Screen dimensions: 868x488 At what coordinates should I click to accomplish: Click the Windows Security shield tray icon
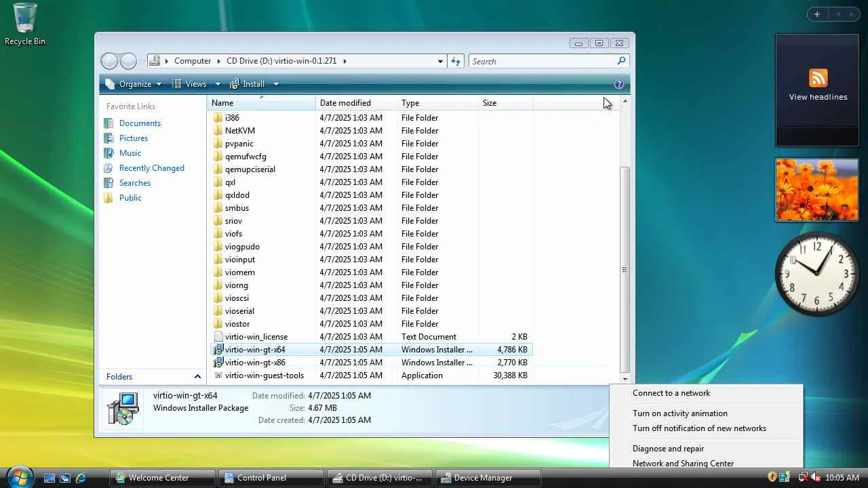click(x=772, y=478)
